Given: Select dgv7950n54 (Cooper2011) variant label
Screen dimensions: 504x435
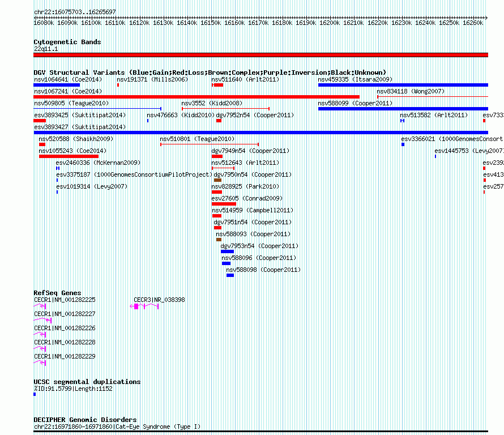Looking at the screenshot, I should 253,174.
